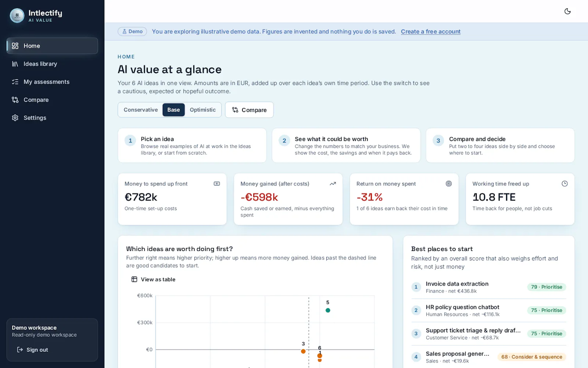Click the -31% return value

369,197
